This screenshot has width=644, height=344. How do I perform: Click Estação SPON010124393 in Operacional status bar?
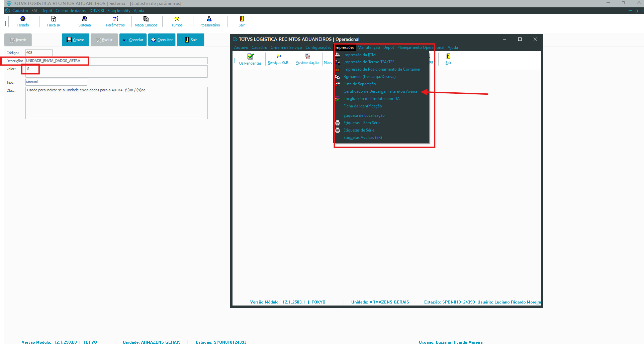click(x=450, y=302)
